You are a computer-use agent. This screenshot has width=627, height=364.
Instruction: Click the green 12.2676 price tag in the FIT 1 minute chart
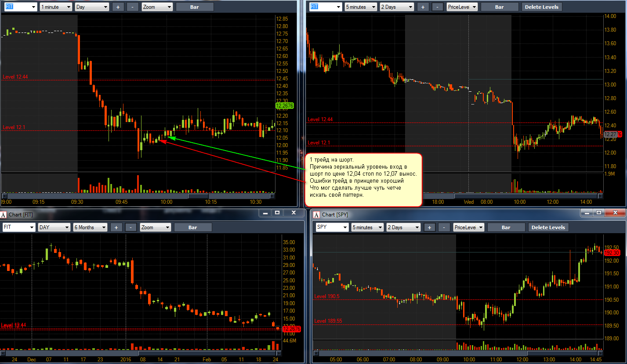pyautogui.click(x=284, y=105)
